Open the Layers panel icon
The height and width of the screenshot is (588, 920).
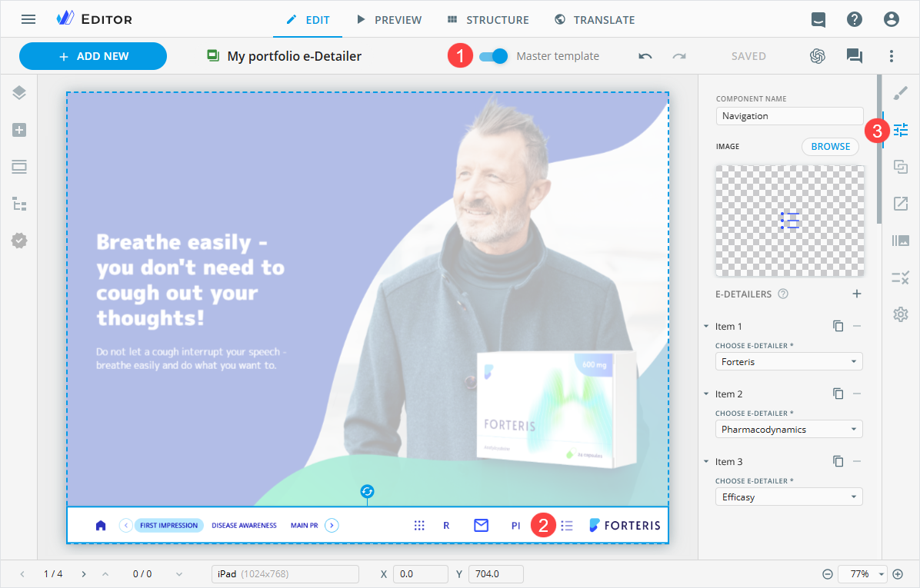(19, 93)
